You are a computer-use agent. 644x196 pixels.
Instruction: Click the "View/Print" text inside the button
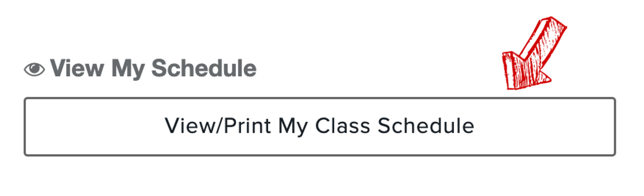tap(218, 126)
